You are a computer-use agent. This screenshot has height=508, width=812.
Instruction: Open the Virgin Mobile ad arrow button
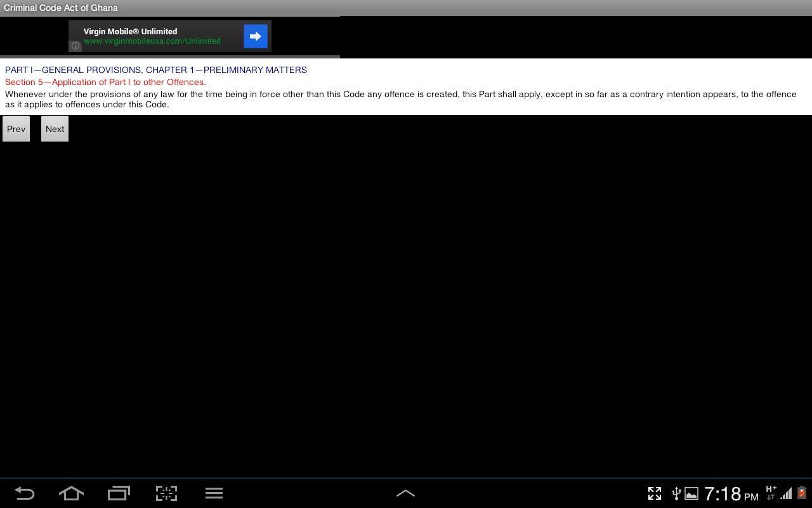255,36
